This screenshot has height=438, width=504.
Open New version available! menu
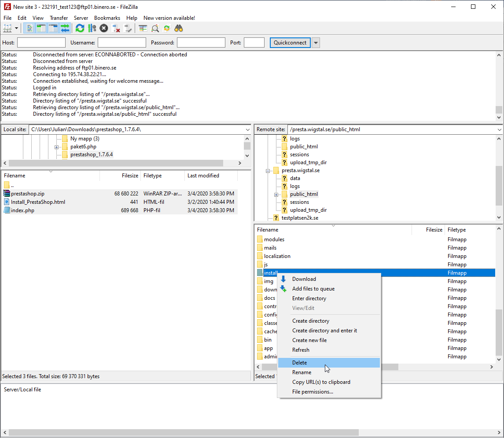(169, 18)
